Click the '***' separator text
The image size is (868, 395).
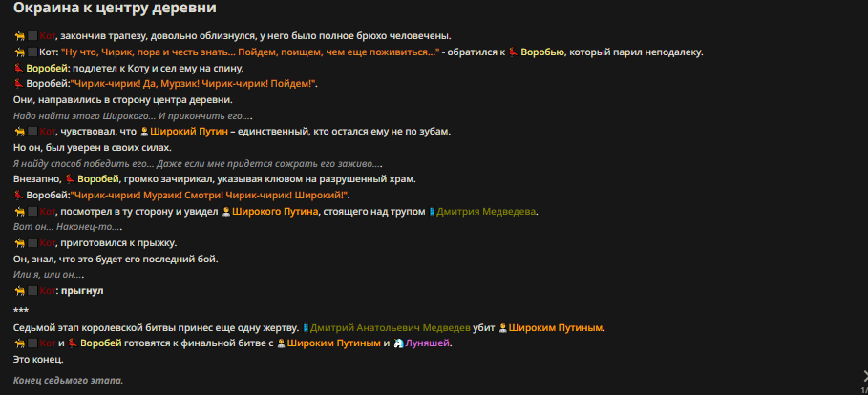(x=21, y=310)
